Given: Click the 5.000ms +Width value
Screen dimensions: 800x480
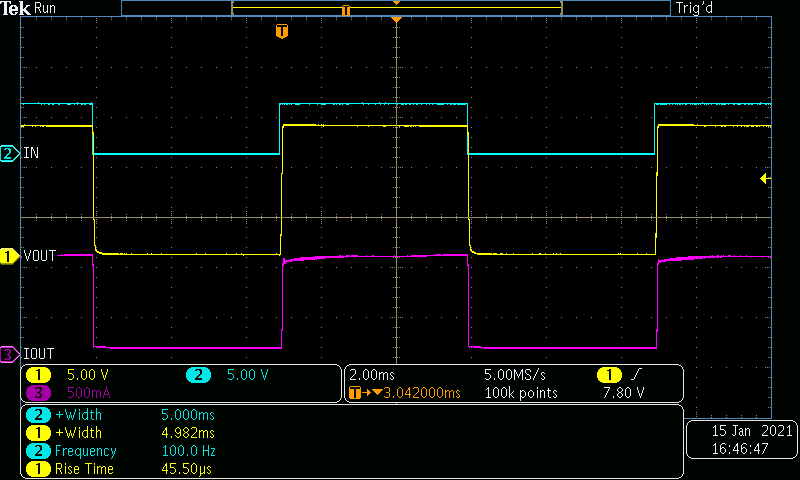Looking at the screenshot, I should [x=188, y=415].
